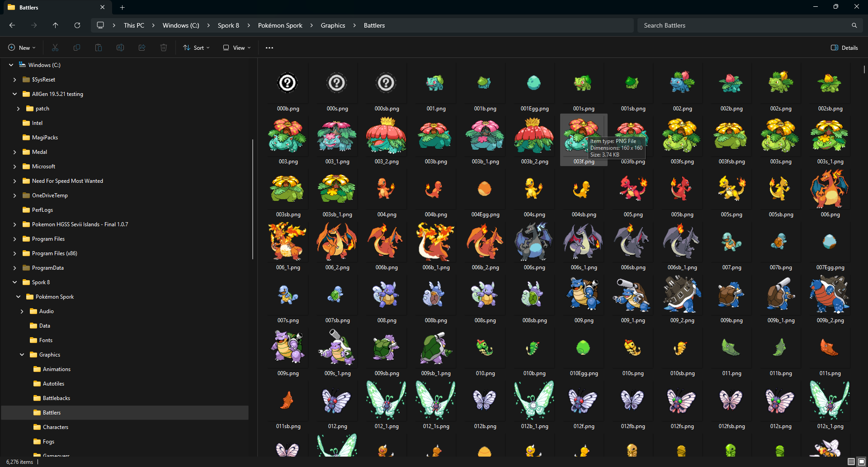Open the Fonts folder in tree
Image resolution: width=868 pixels, height=467 pixels.
click(x=46, y=340)
